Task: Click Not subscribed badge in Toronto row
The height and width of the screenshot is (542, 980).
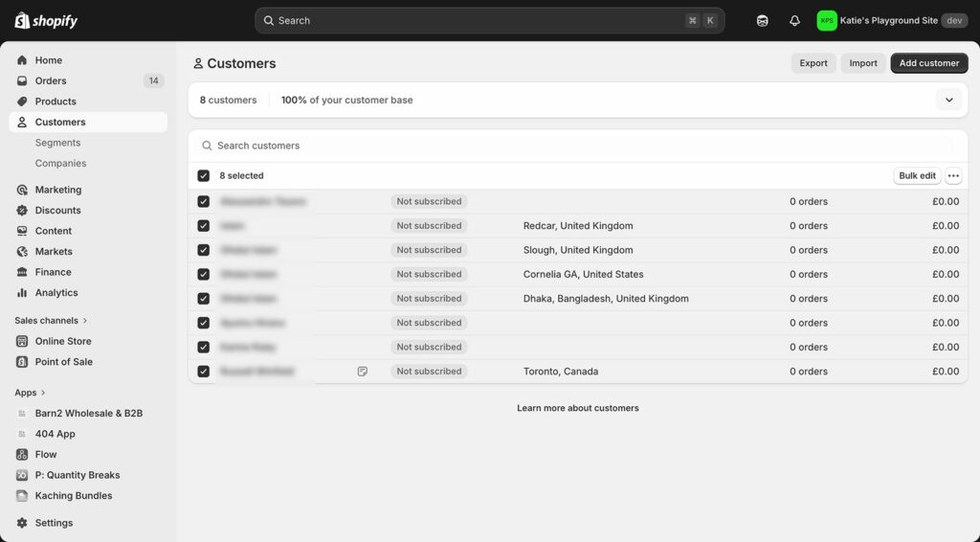Action: click(x=429, y=372)
